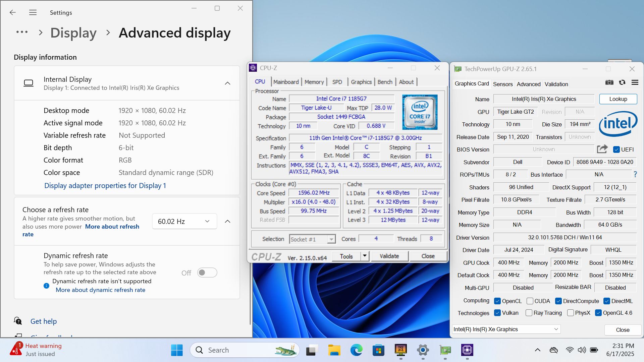Open clock and date in taskbar
Viewport: 644px width, 362px height.
point(620,350)
